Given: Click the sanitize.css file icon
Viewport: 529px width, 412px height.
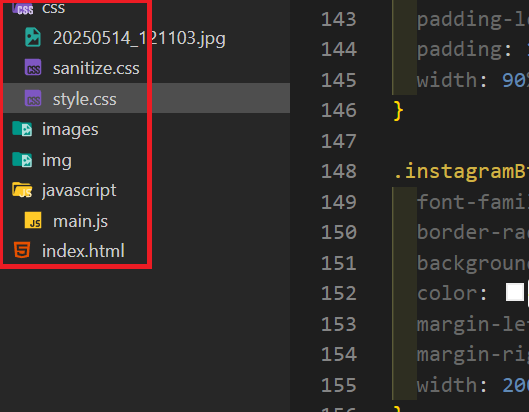Looking at the screenshot, I should (x=33, y=67).
